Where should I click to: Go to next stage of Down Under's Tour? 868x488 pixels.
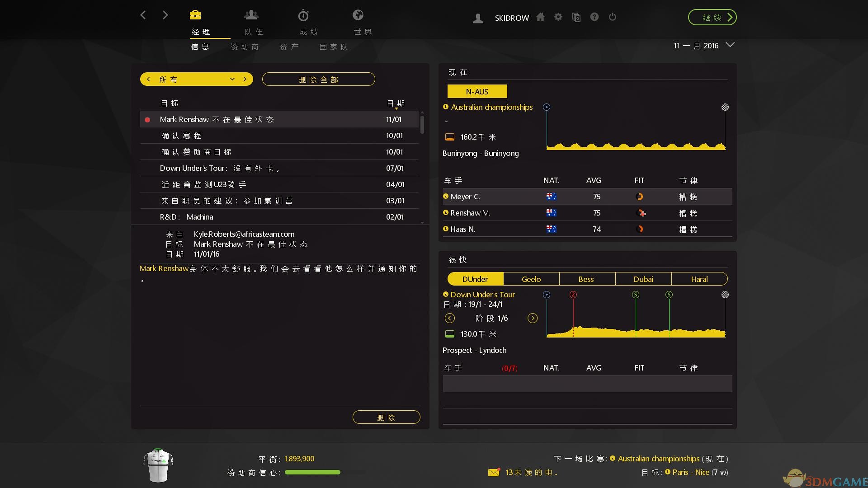533,318
